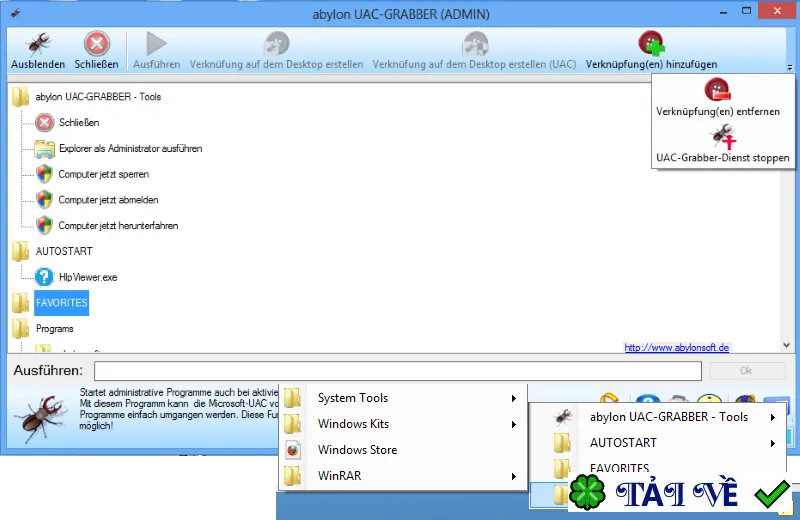Select Explorer als Administrator ausführen
Viewport: 800px width, 520px height.
pyautogui.click(x=131, y=148)
